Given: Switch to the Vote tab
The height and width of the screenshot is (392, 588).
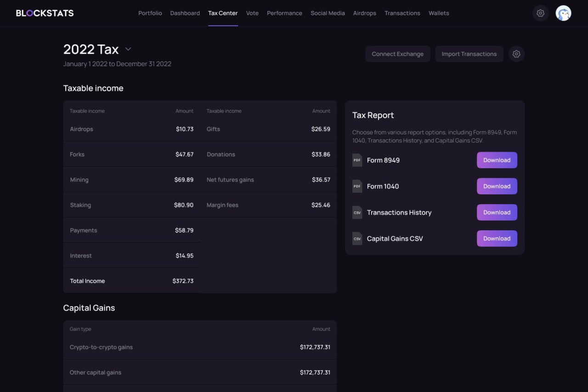Looking at the screenshot, I should tap(252, 13).
